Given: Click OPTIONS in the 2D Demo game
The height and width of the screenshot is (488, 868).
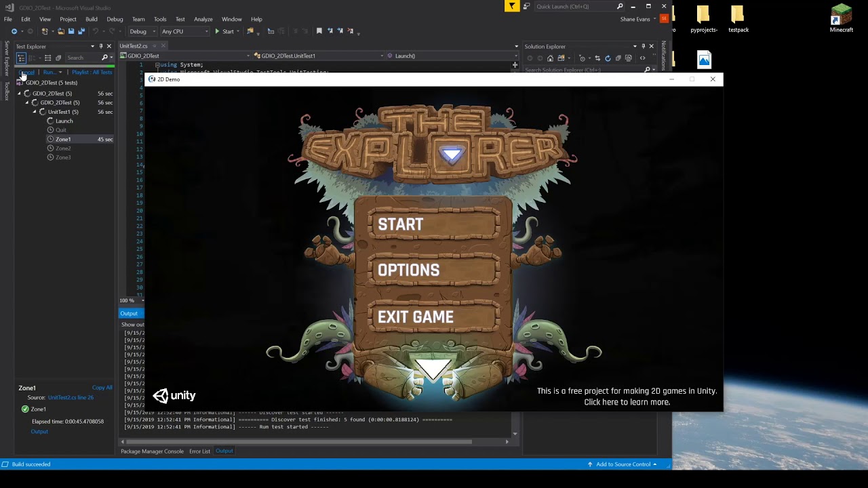Looking at the screenshot, I should click(434, 270).
